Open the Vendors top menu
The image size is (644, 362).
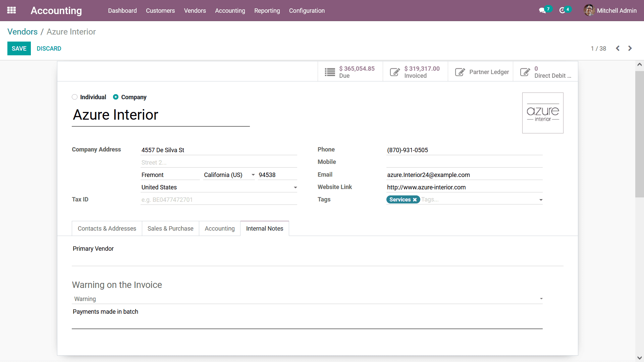coord(195,10)
